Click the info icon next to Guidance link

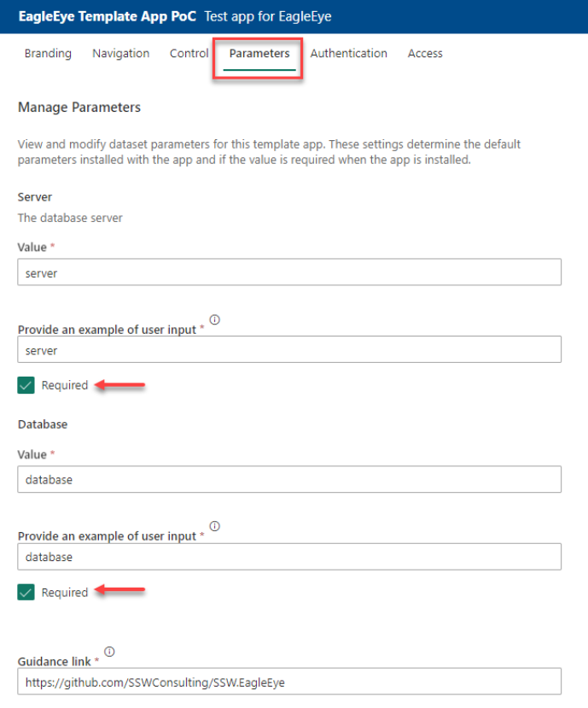coord(110,652)
